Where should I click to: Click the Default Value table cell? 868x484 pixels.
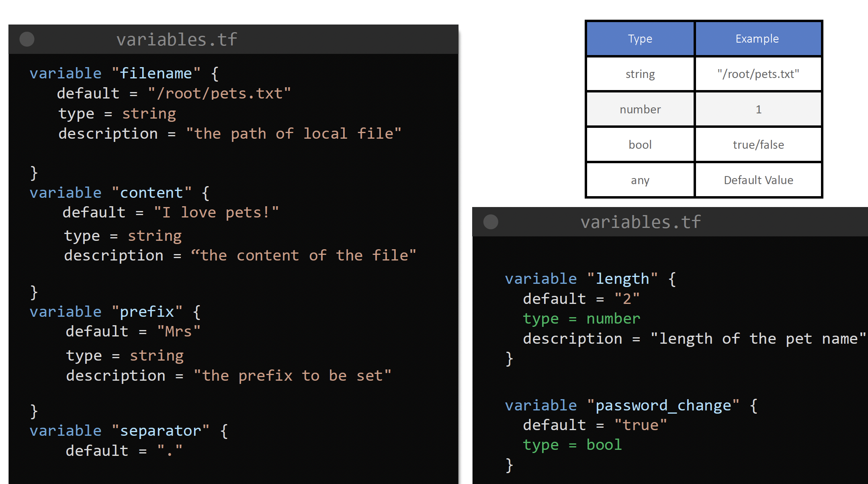758,180
